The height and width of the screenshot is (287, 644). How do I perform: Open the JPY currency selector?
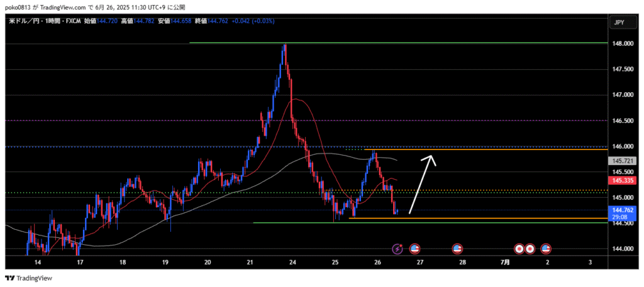[x=619, y=23]
